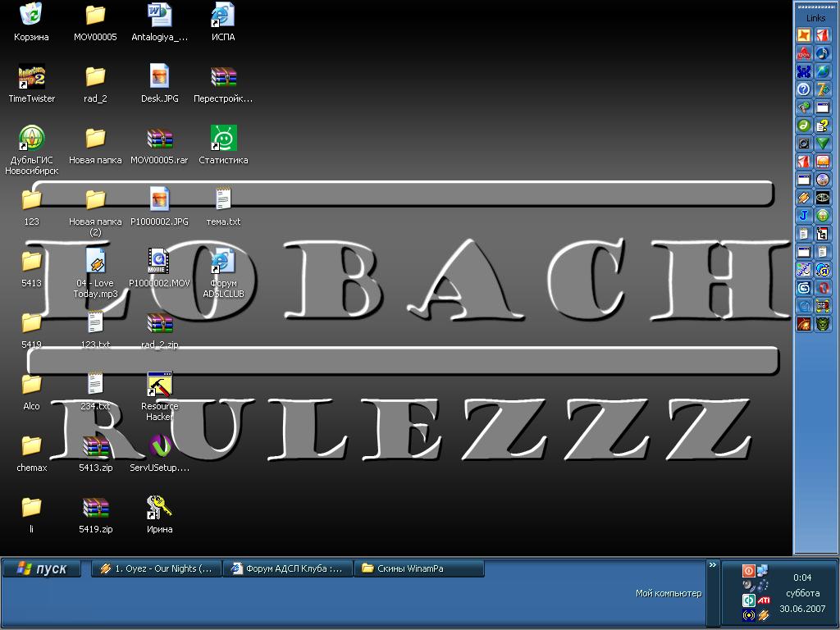Open the Antalogiya Word document
Viewport: 840px width, 630px height.
pos(160,21)
